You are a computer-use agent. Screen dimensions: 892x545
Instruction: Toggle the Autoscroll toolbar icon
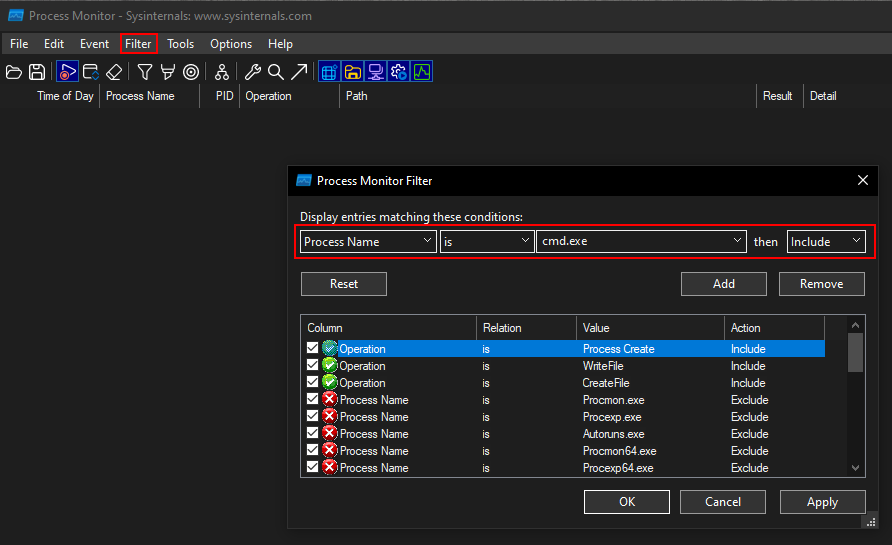[x=90, y=72]
